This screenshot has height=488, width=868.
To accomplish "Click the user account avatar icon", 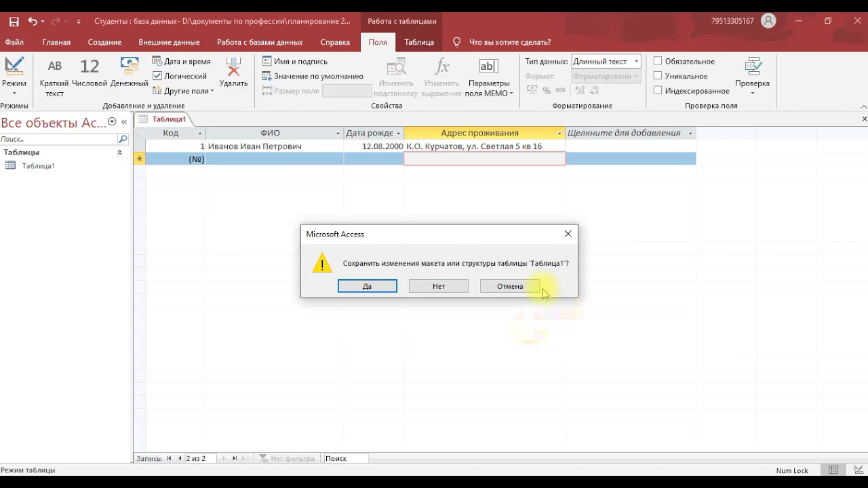I will [768, 21].
